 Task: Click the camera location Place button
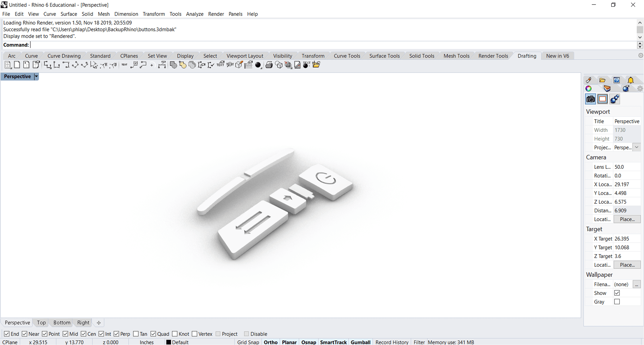627,219
